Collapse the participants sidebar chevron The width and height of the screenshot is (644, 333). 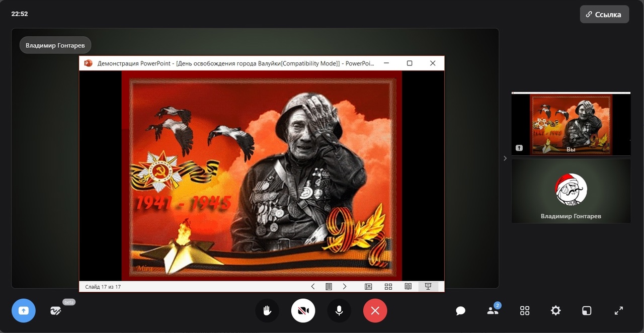pos(505,158)
